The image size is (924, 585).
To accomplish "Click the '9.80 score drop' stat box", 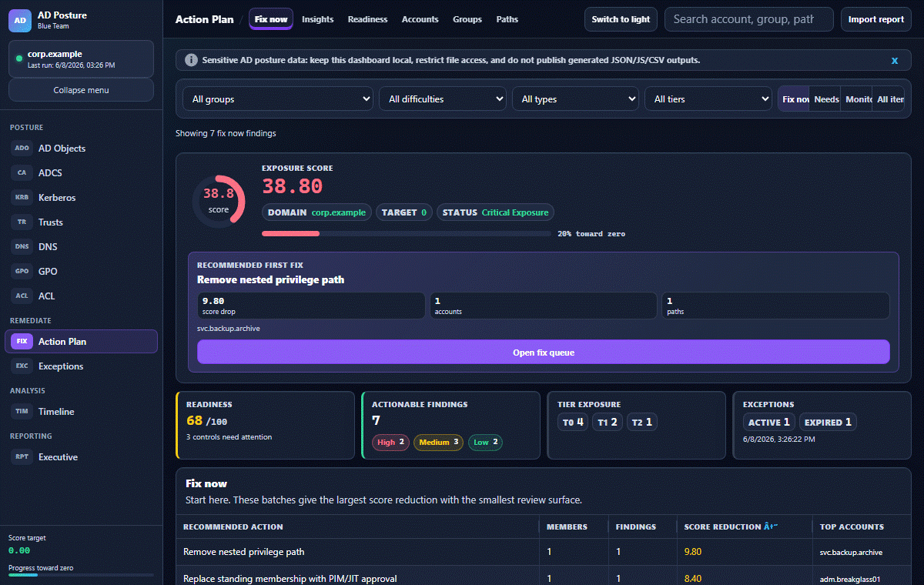I will pyautogui.click(x=311, y=306).
